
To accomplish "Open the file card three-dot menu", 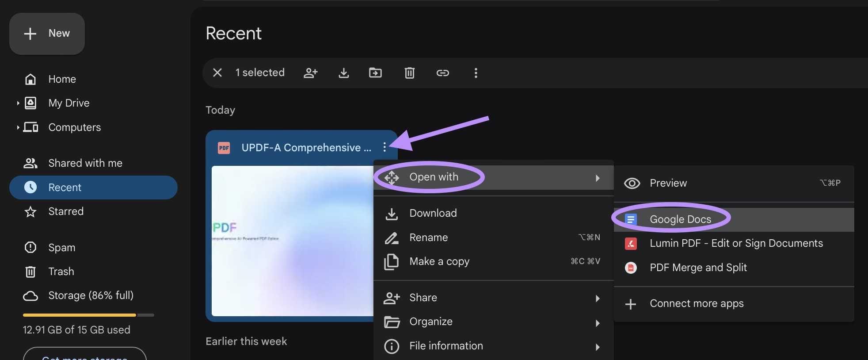I will (x=385, y=147).
